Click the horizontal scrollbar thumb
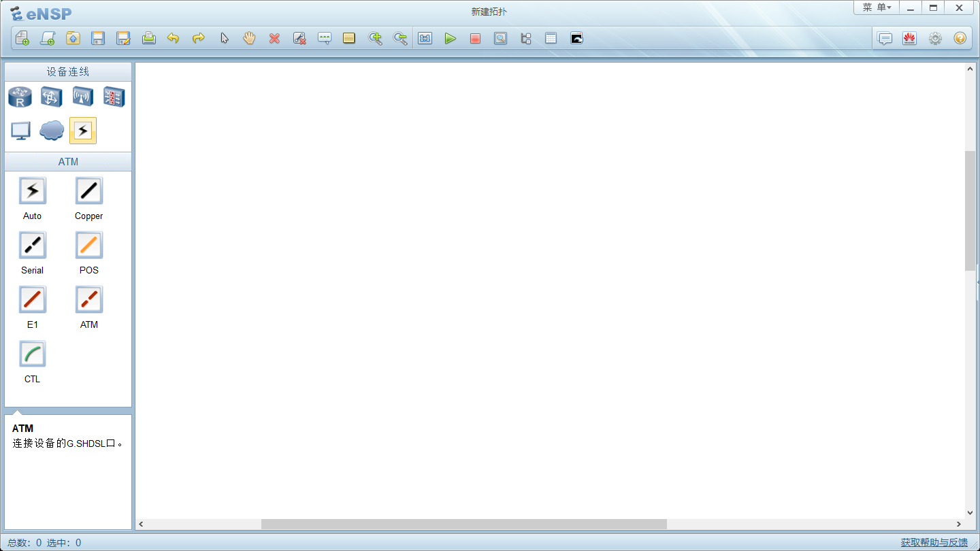The height and width of the screenshot is (551, 980). pyautogui.click(x=463, y=524)
